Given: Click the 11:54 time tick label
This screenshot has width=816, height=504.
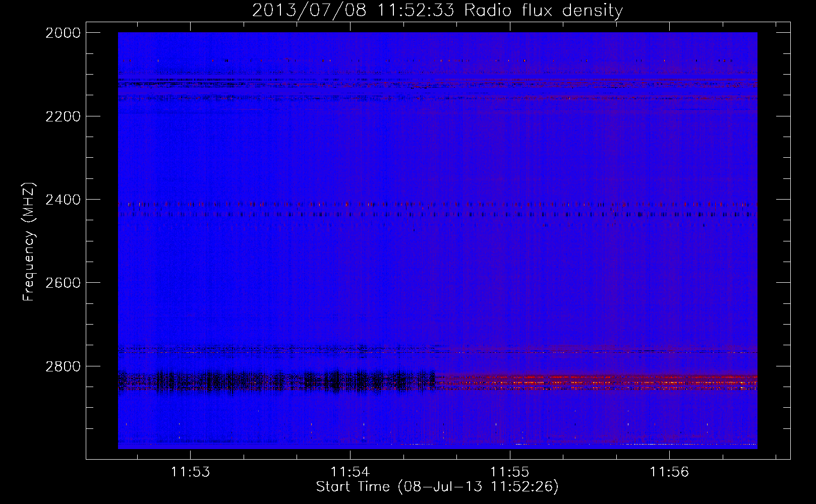Looking at the screenshot, I should [350, 472].
